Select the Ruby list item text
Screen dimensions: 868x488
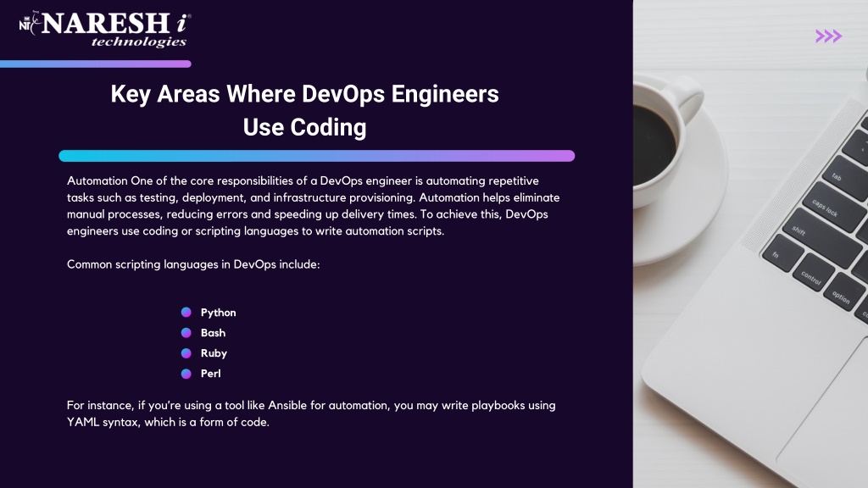214,353
